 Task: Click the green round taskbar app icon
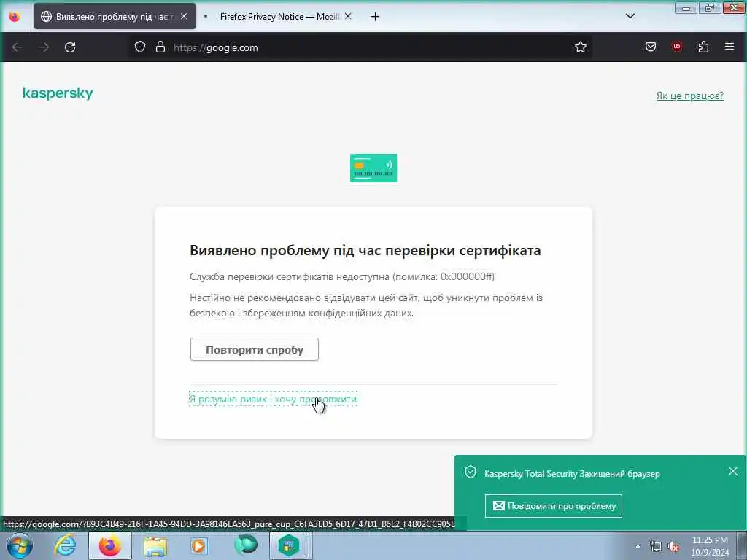tap(246, 545)
